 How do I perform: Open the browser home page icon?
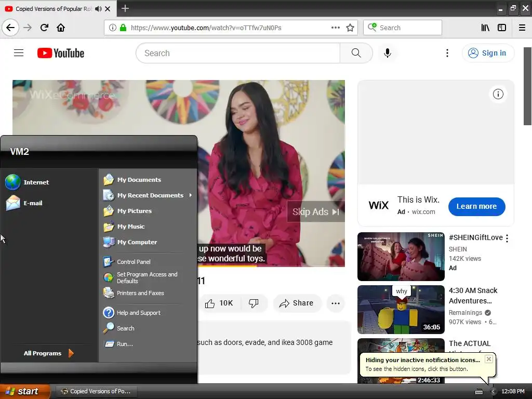coord(61,28)
